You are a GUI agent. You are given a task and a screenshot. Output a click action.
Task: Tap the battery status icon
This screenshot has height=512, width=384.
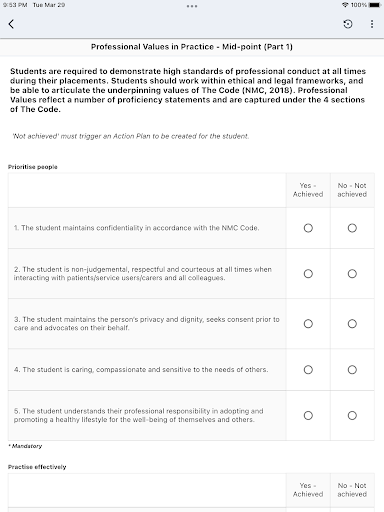tap(375, 5)
